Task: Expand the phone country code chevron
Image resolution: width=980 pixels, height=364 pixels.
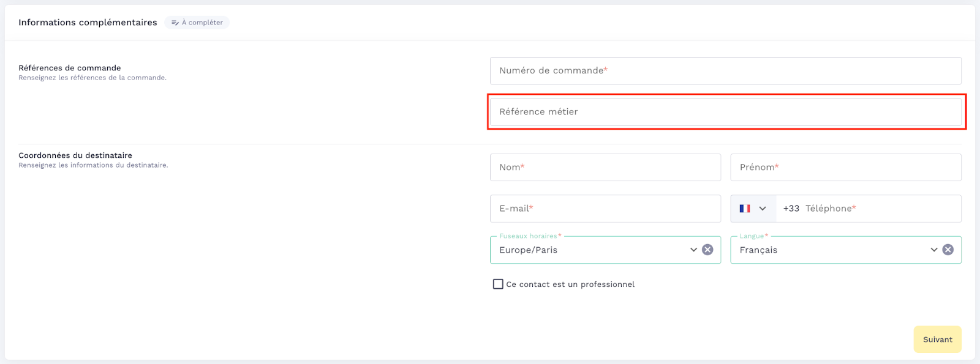Action: (763, 209)
